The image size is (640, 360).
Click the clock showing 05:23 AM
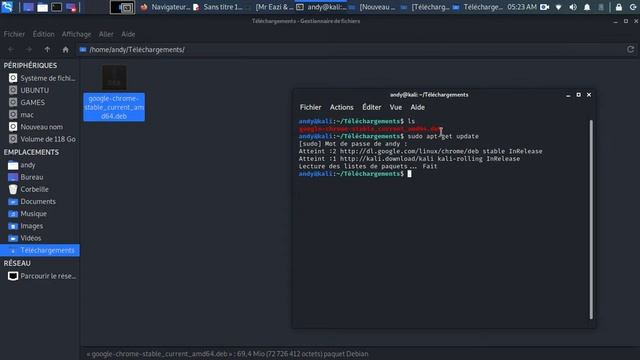point(522,7)
